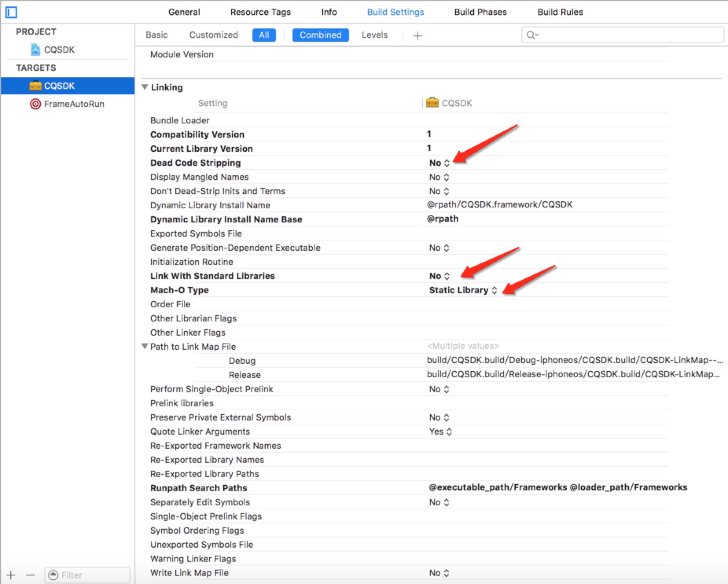Switch to Levels view
Screen dimensions: 728x584
pyautogui.click(x=375, y=35)
